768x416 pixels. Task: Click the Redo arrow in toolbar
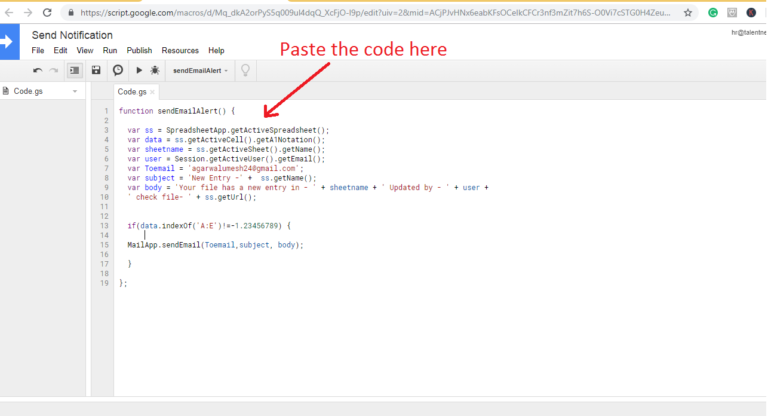53,71
